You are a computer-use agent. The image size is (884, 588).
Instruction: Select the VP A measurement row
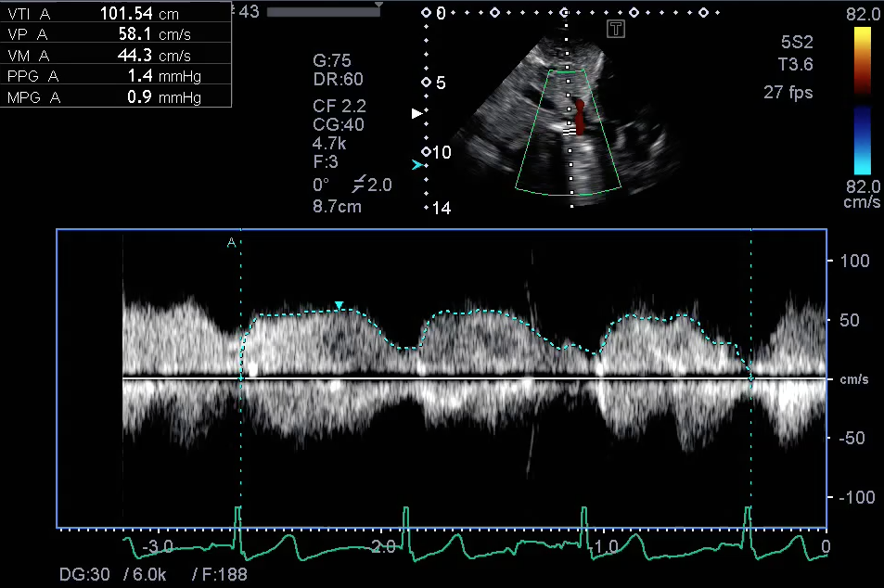115,34
